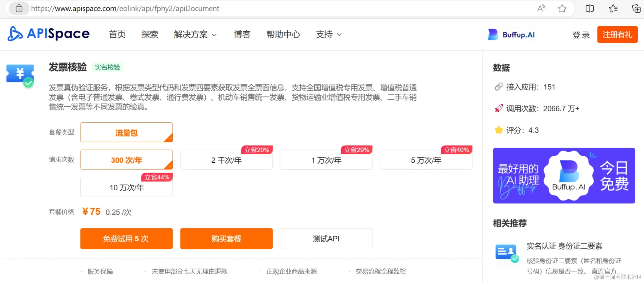This screenshot has height=282, width=644.
Task: Click the read aloud icon
Action: [541, 8]
